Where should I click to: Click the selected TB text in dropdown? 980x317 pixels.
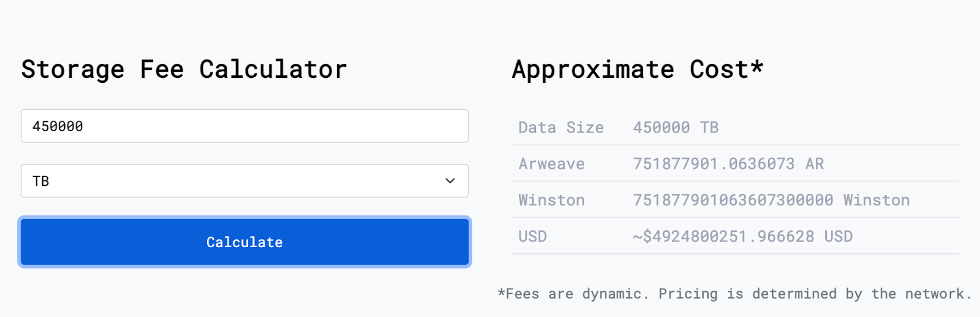[x=41, y=181]
